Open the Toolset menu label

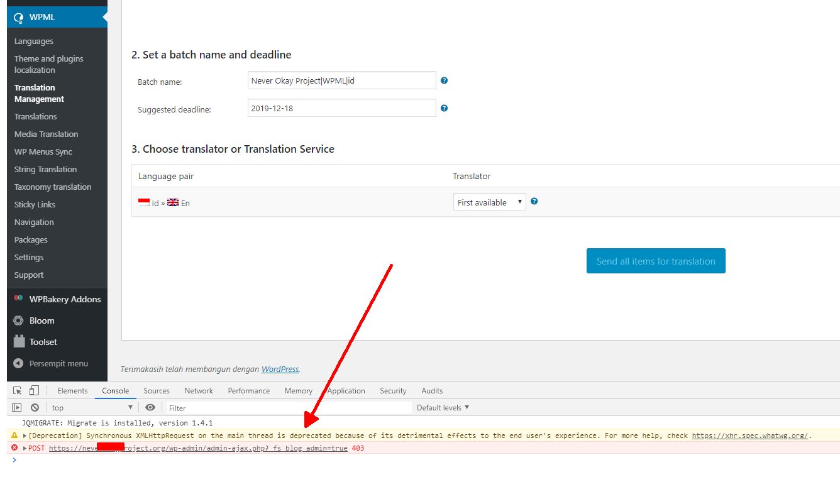point(43,342)
